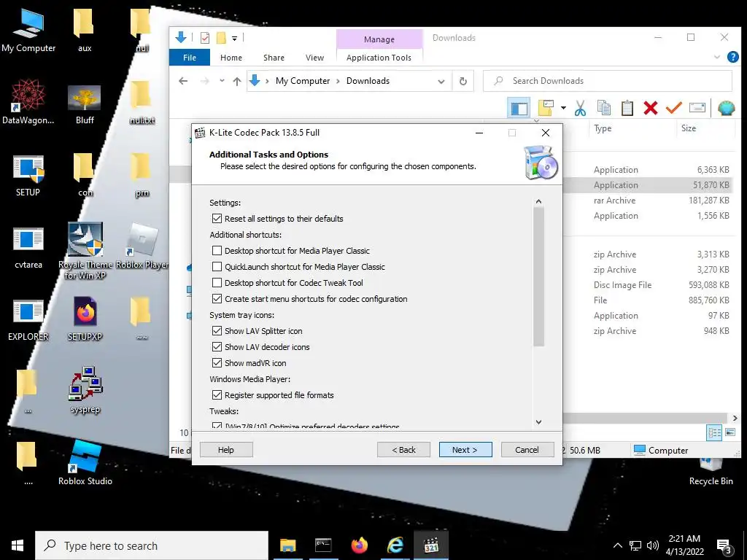Launch Internet Explorer from the taskbar
Screen dimensions: 747x560
[x=395, y=545]
